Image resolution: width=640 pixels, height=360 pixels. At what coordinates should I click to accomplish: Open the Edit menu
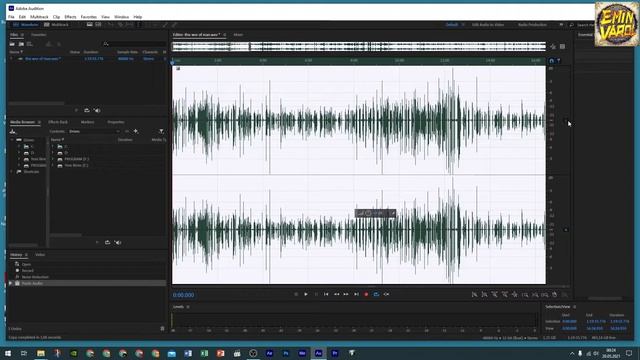[22, 17]
